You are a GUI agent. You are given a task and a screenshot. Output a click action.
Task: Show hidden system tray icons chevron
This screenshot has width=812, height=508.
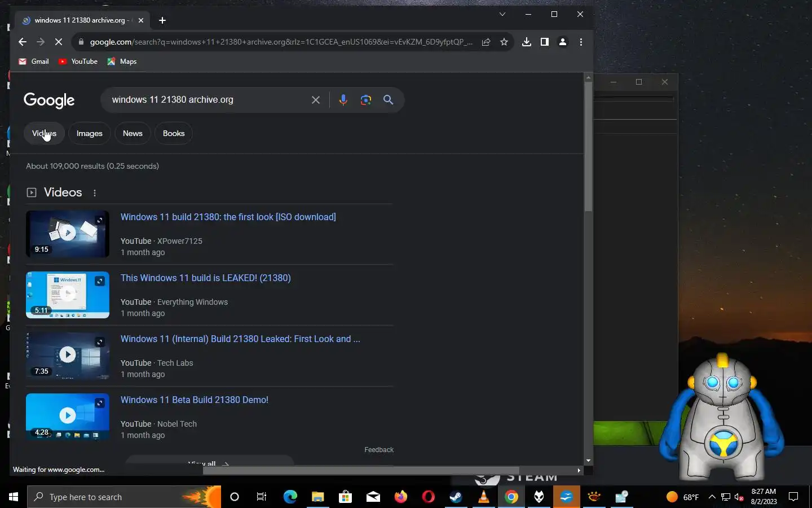pyautogui.click(x=712, y=497)
